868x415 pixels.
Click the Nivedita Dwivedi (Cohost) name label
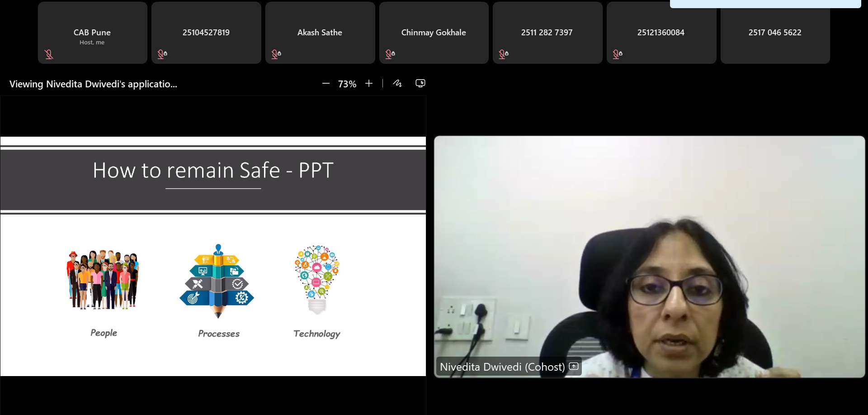pos(502,367)
